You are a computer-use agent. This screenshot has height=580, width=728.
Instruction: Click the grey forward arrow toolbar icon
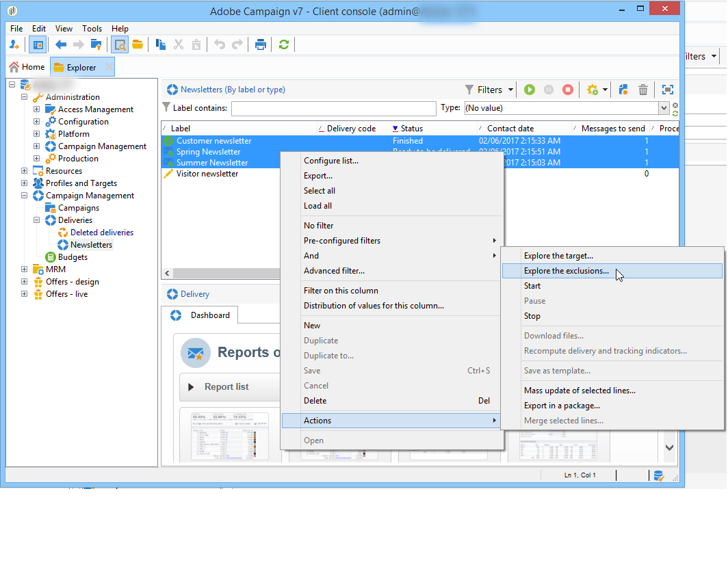79,45
